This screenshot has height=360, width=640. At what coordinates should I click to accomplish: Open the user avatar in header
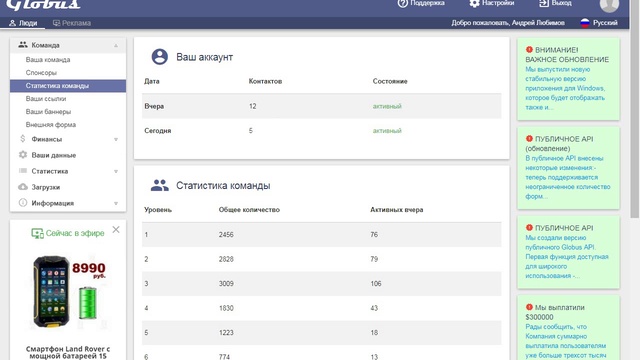[x=609, y=5]
